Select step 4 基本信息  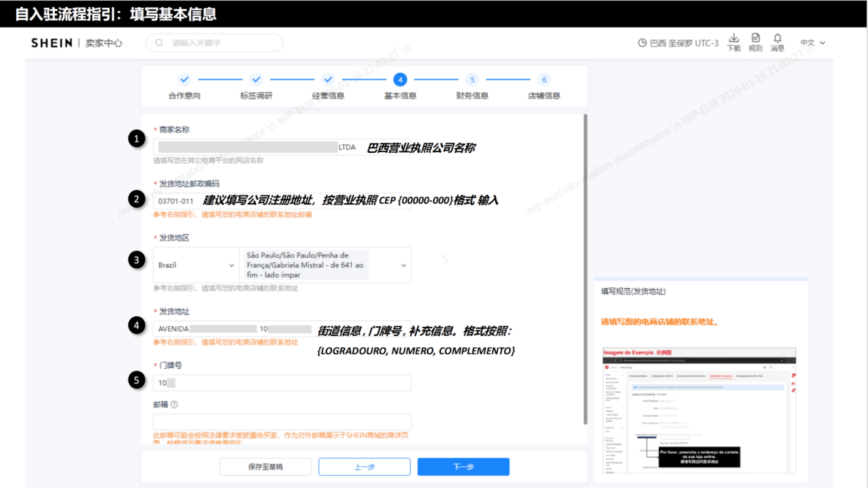400,87
